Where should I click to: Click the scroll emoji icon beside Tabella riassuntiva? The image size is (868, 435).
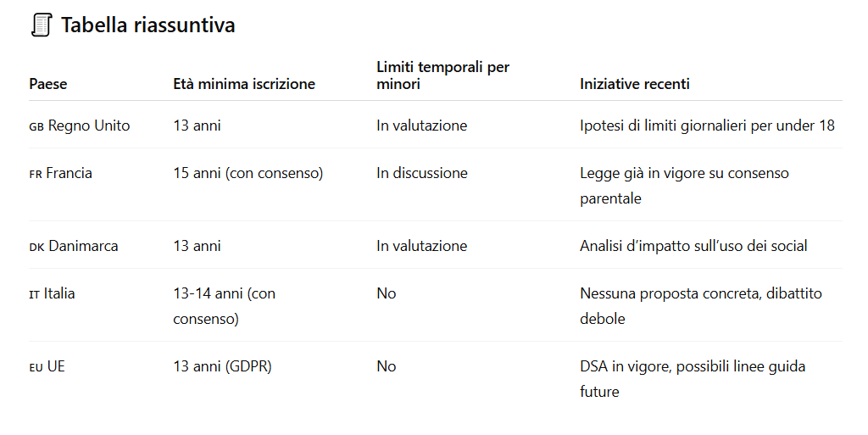[x=40, y=25]
